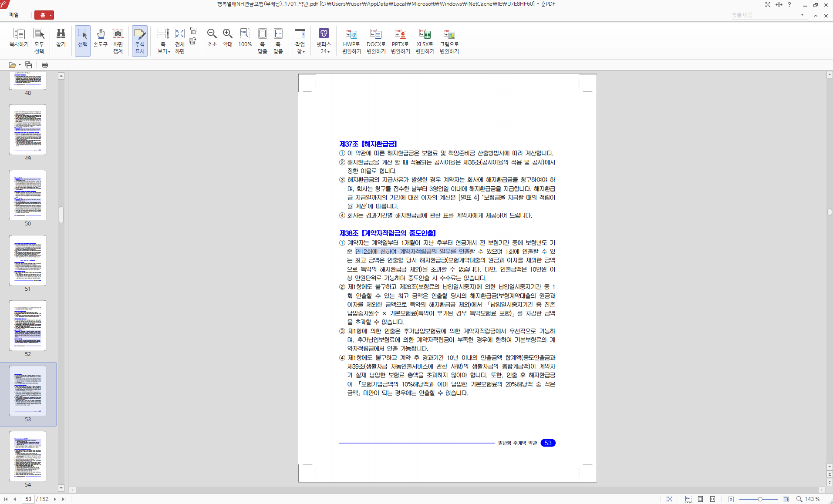The width and height of the screenshot is (833, 504).
Task: Toggle 주석 표시 annotation display
Action: coord(140,41)
